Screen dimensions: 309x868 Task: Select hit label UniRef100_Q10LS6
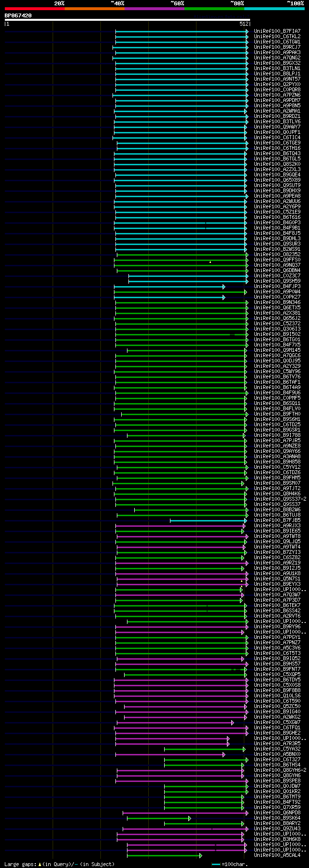click(x=277, y=696)
